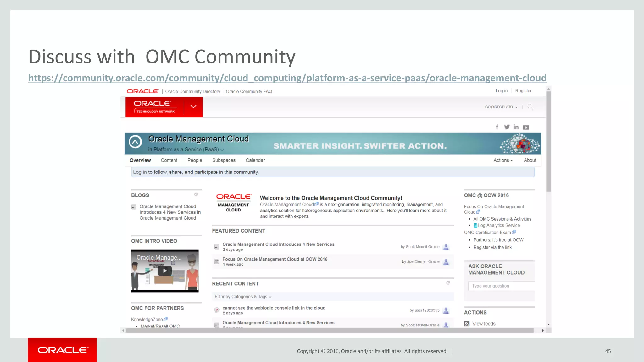The image size is (644, 362).
Task: Click Joe Diemer-Oracle avatar icon
Action: click(x=446, y=262)
